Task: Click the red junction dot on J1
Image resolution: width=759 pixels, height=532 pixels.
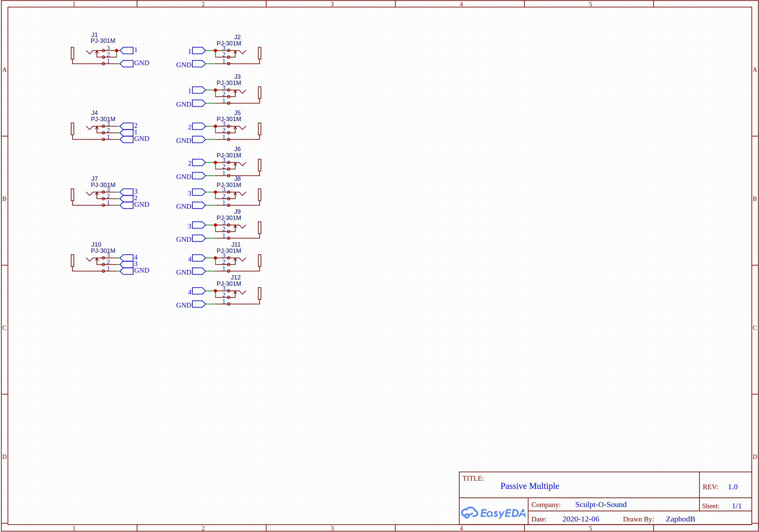Action: tap(117, 51)
